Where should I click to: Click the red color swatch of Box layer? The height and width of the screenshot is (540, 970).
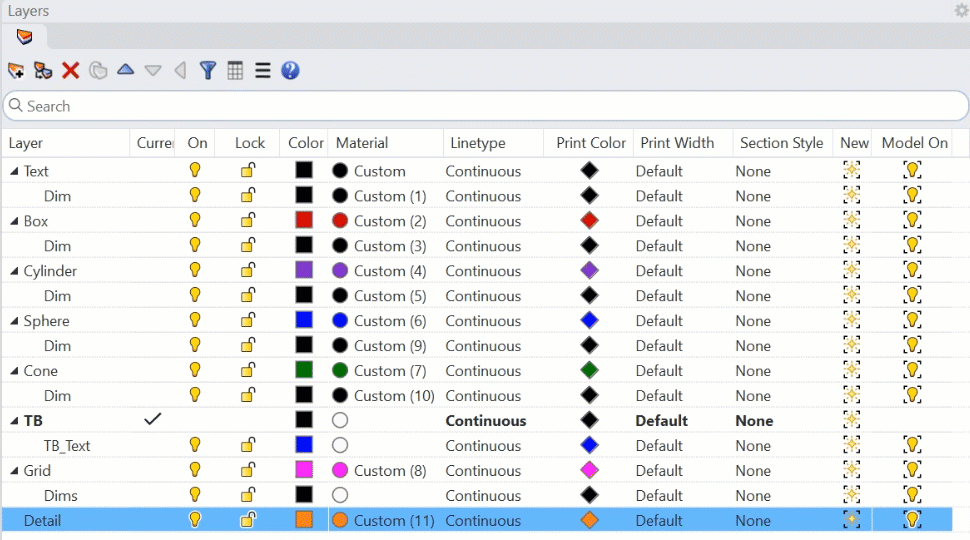(x=304, y=220)
